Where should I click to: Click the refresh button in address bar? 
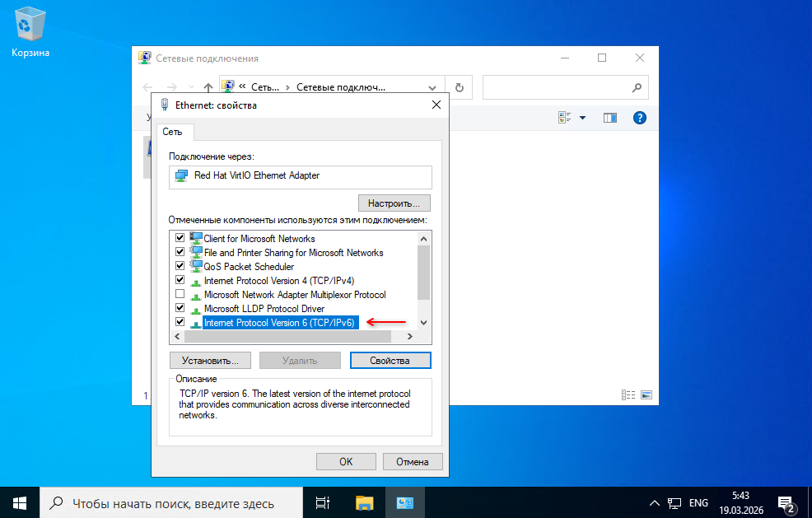click(459, 87)
